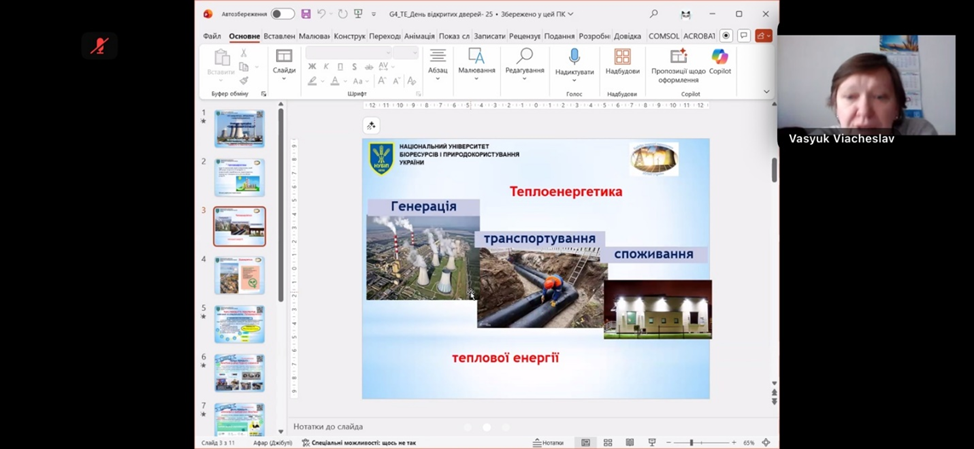Click the accessibility status message
The image size is (974, 449).
pyautogui.click(x=359, y=442)
